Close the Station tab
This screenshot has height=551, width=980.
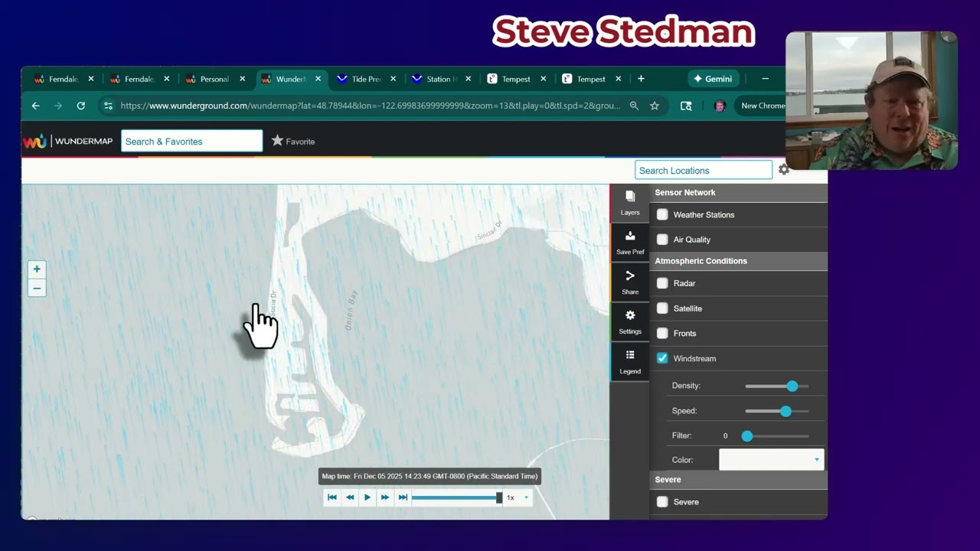click(469, 79)
